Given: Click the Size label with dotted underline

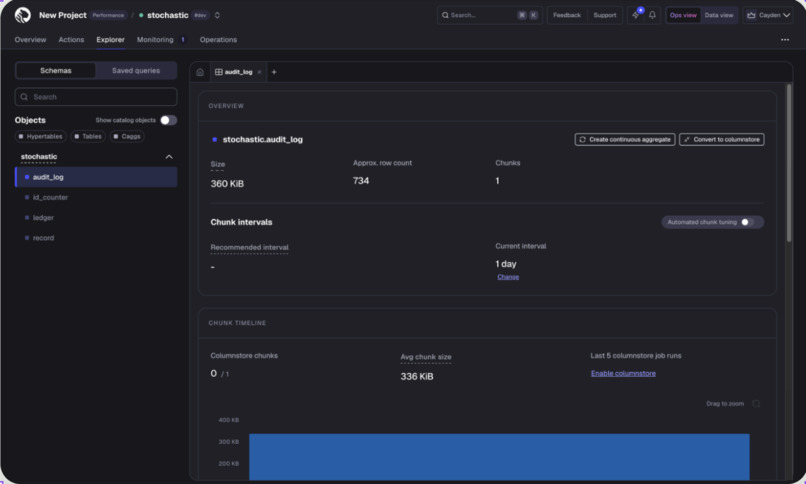Looking at the screenshot, I should [x=217, y=164].
